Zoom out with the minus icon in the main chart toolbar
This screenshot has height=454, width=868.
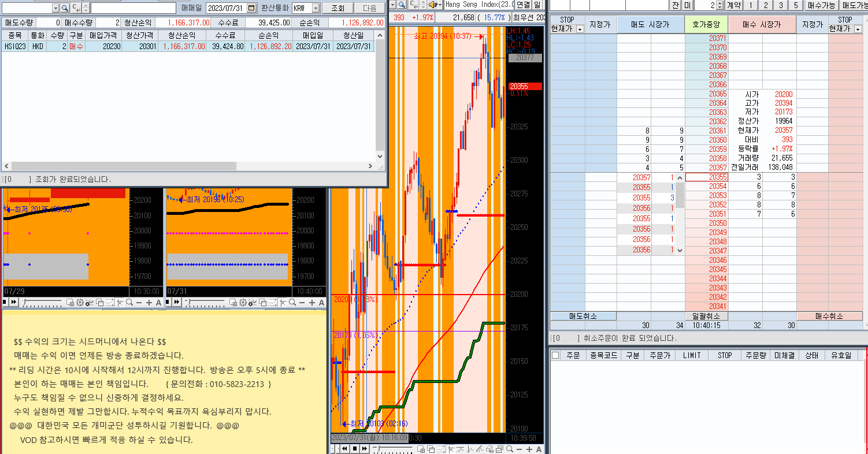(519, 449)
